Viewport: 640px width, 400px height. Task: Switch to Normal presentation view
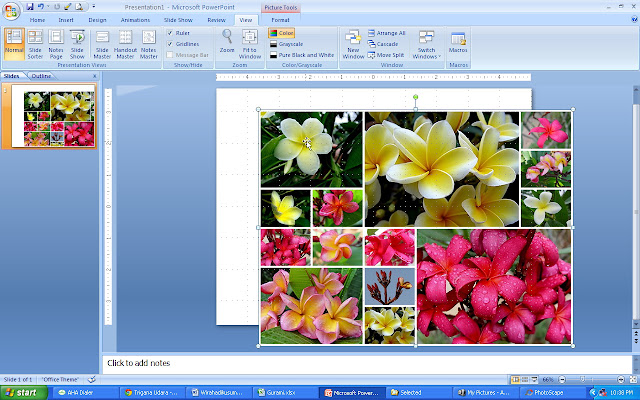14,44
